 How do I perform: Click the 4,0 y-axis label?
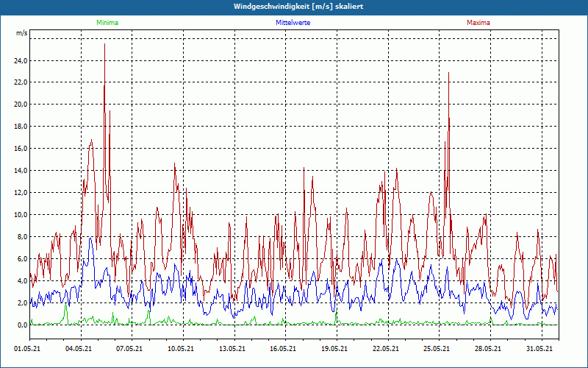[x=22, y=281]
